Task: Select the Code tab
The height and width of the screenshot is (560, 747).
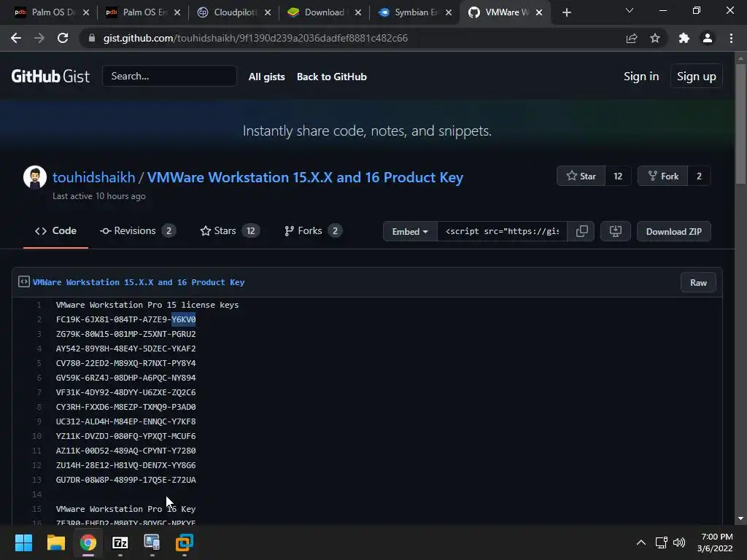Action: click(55, 231)
